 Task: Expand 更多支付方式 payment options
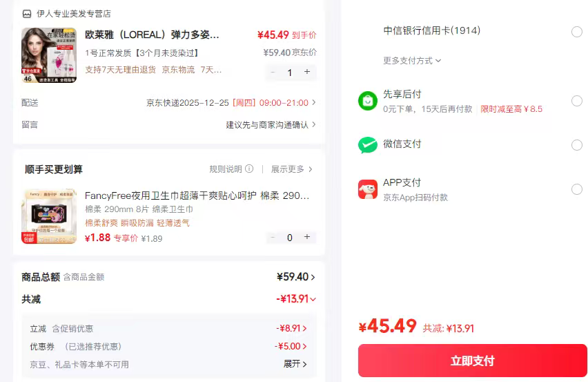tap(412, 61)
